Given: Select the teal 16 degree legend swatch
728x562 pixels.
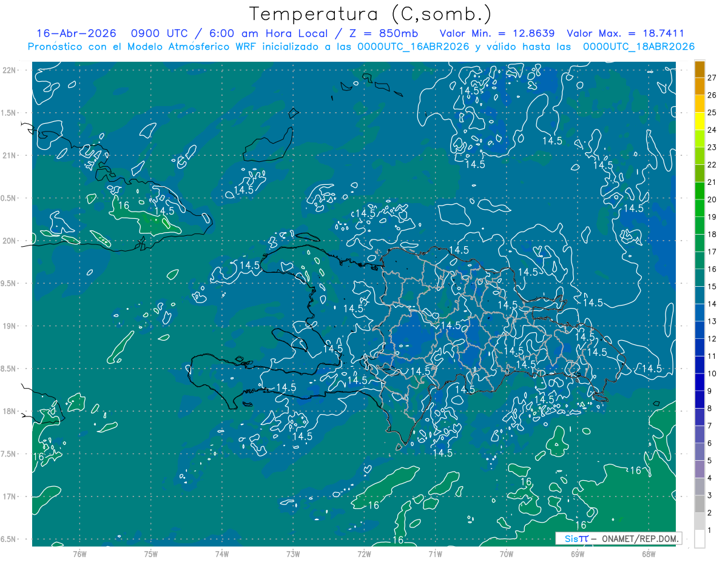Looking at the screenshot, I should 699,261.
